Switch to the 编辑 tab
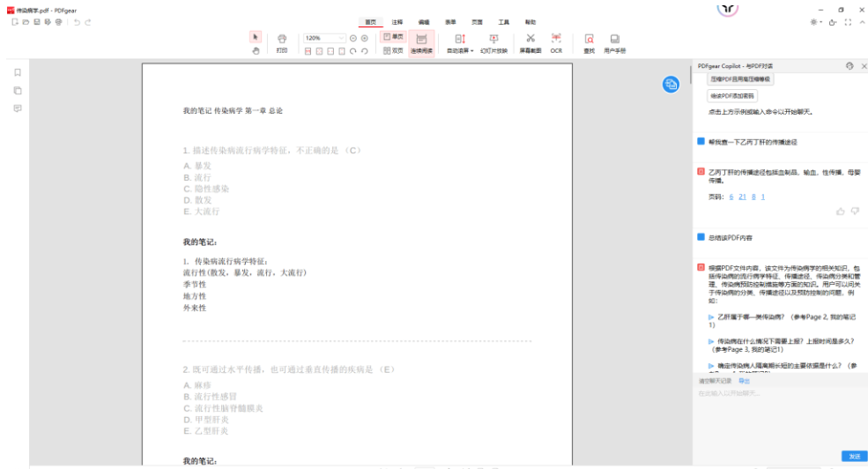This screenshot has height=469, width=868. [x=424, y=22]
